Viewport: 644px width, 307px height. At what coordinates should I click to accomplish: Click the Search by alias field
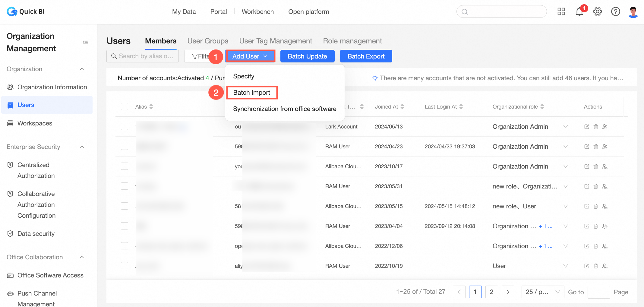pos(143,56)
